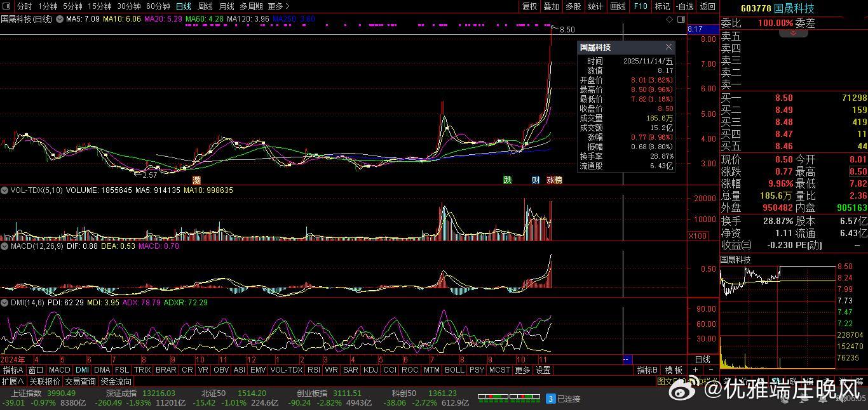Click the green 跌 event marker
This screenshot has width=868, height=410.
(507, 180)
